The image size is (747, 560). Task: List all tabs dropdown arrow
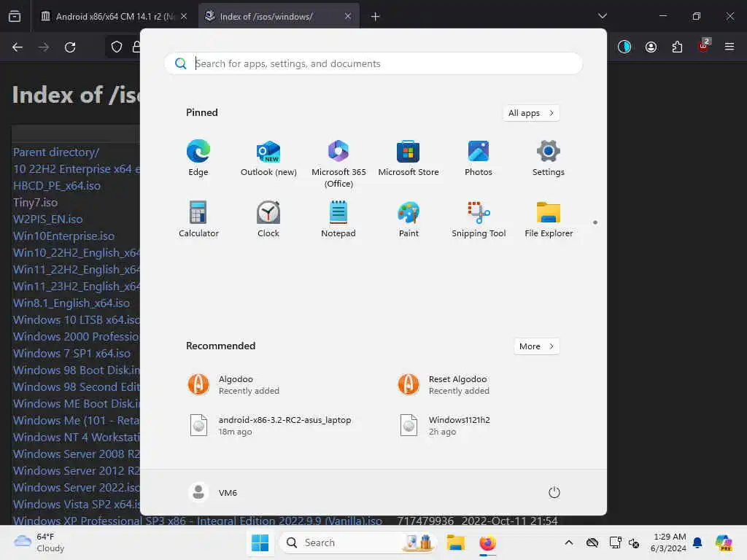[602, 16]
